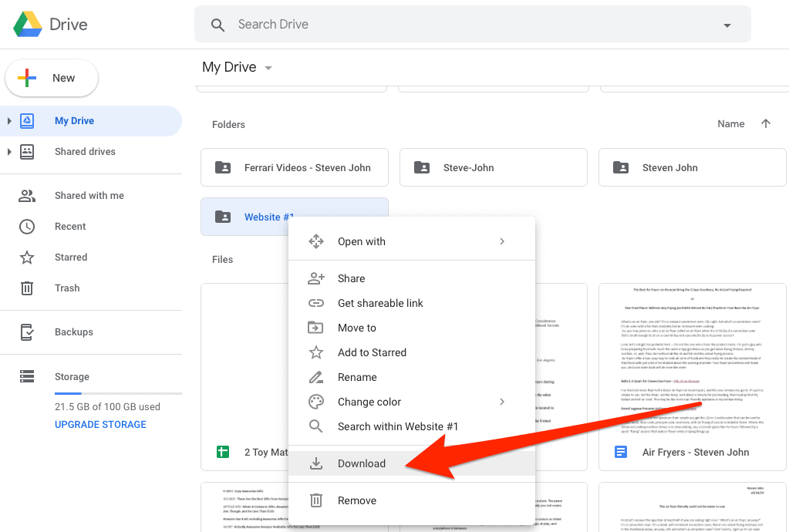Click the Backups device icon
Viewport: 789px width, 532px height.
[27, 332]
